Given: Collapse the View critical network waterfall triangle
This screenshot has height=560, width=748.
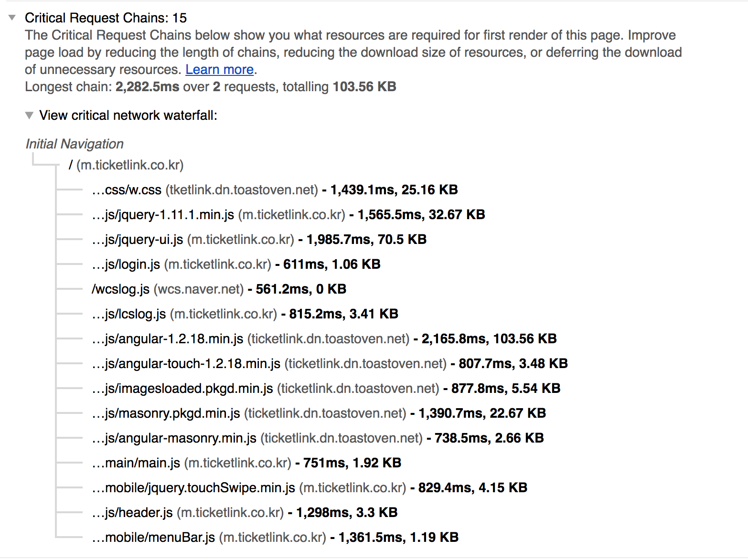Looking at the screenshot, I should pyautogui.click(x=30, y=116).
